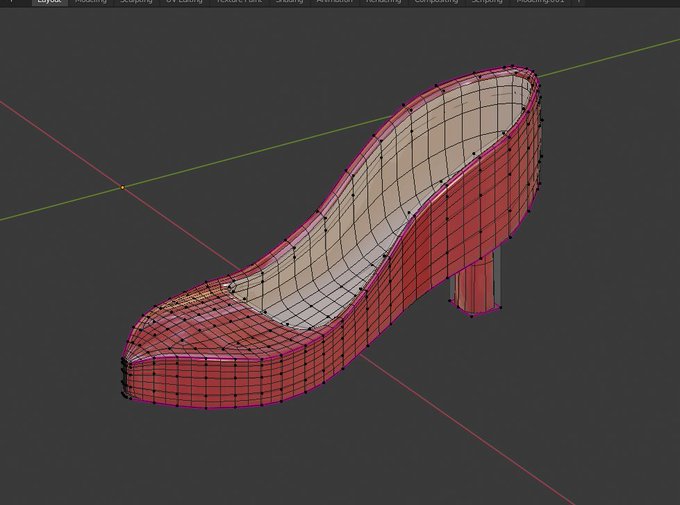Switch to the Shading tab
The width and height of the screenshot is (680, 505).
coord(289,2)
